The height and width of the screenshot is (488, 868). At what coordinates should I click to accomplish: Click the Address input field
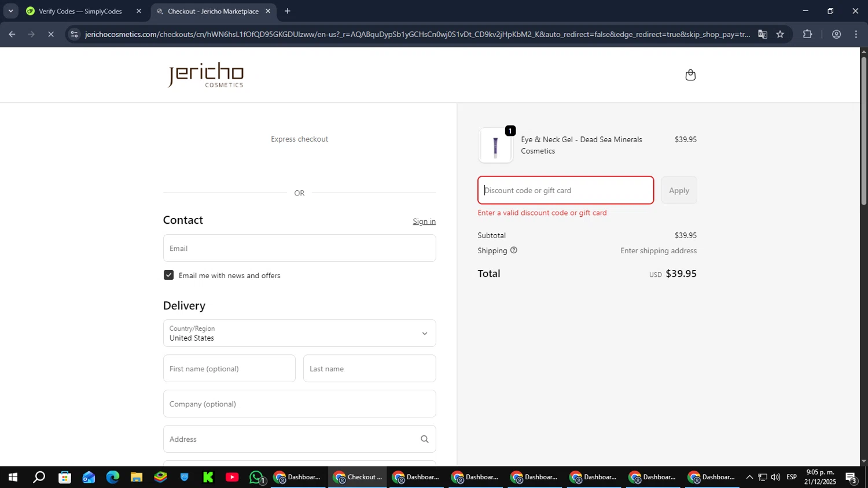pos(299,439)
